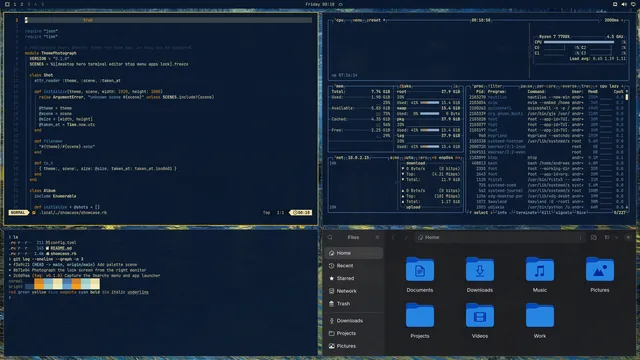640x360 pixels.
Task: Open path bar options in Files
Action: click(x=580, y=238)
